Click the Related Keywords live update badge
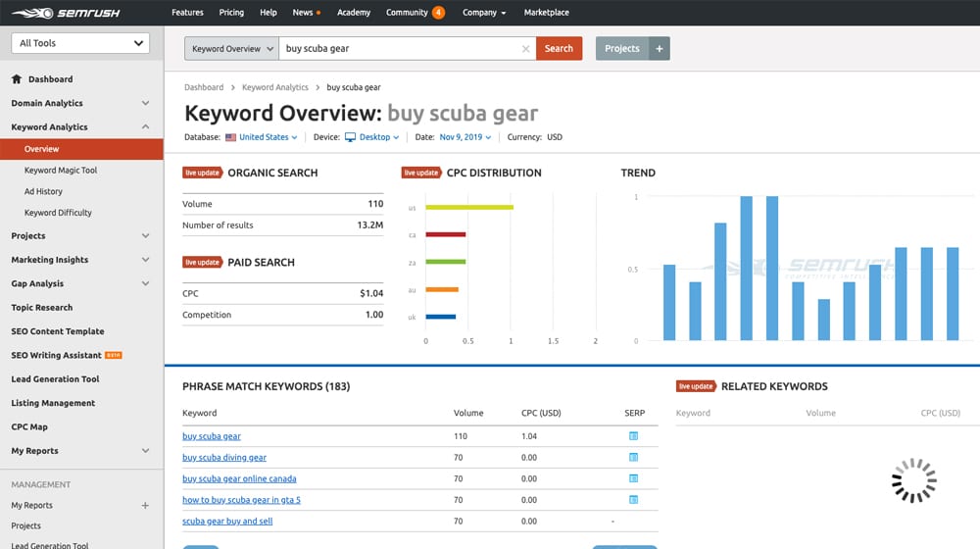 pyautogui.click(x=696, y=386)
